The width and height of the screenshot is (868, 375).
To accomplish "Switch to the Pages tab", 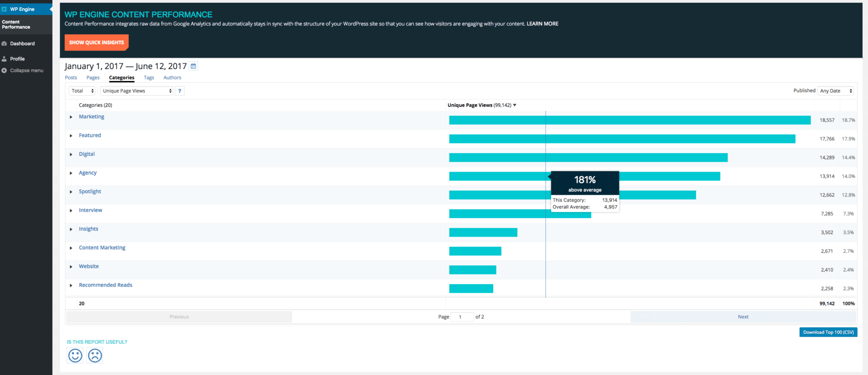I will (x=93, y=78).
